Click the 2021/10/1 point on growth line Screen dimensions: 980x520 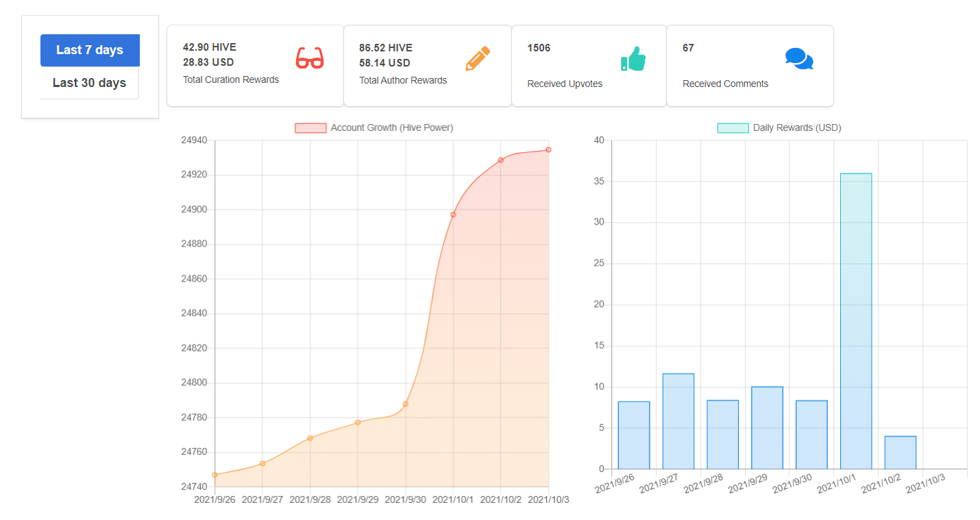(453, 214)
